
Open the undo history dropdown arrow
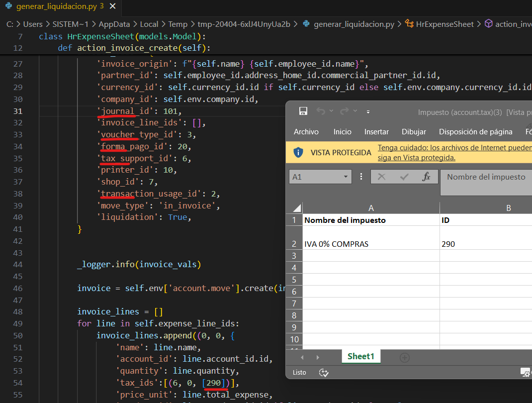[x=332, y=111]
